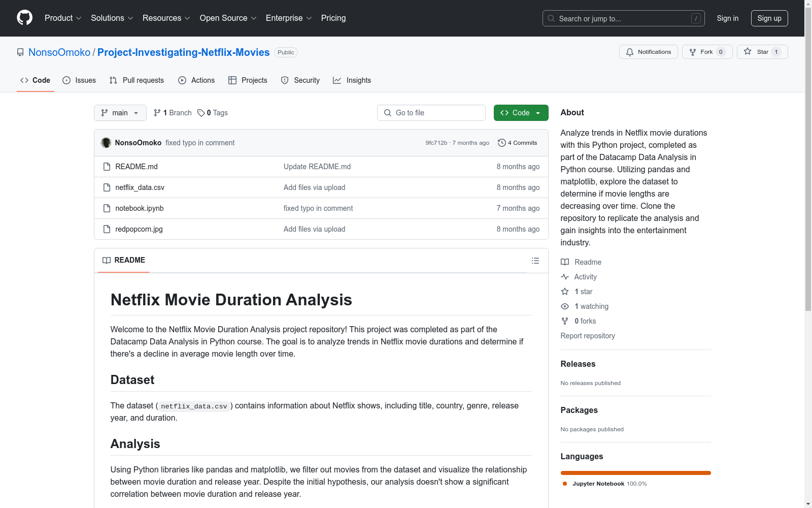Click the branch icon beside 1 Branch
The image size is (812, 508).
point(157,113)
